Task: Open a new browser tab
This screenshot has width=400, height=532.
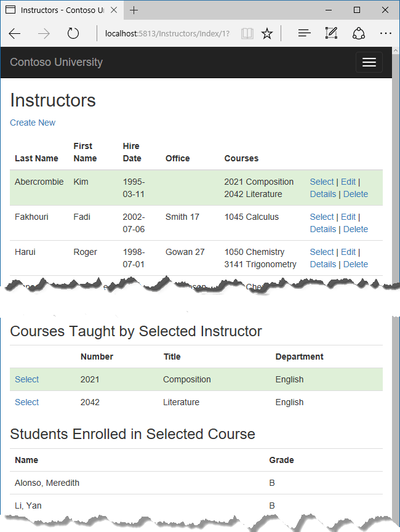Action: [x=134, y=10]
